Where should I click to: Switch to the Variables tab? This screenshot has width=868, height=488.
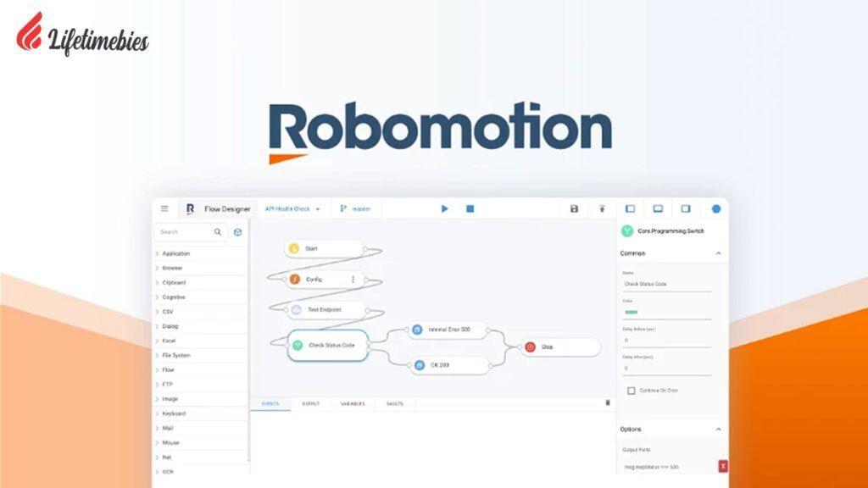point(353,403)
